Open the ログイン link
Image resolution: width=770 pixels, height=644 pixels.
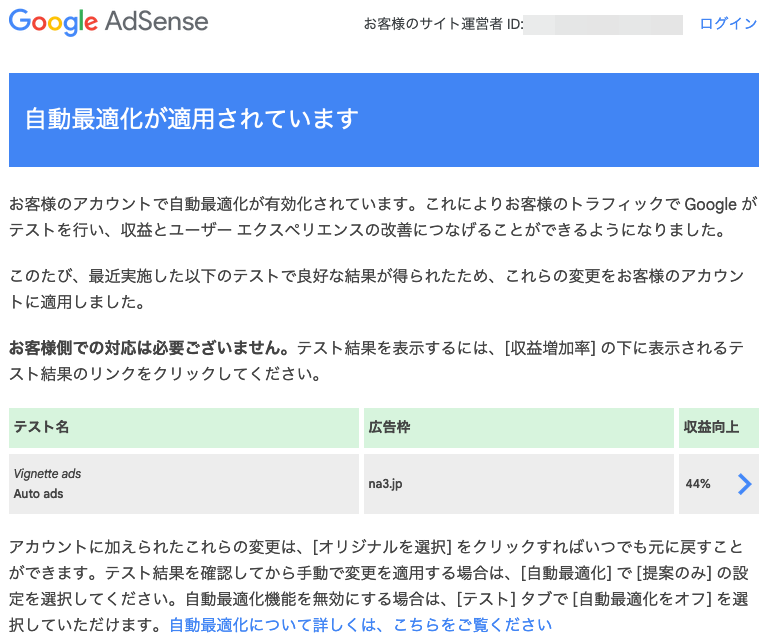(x=728, y=24)
